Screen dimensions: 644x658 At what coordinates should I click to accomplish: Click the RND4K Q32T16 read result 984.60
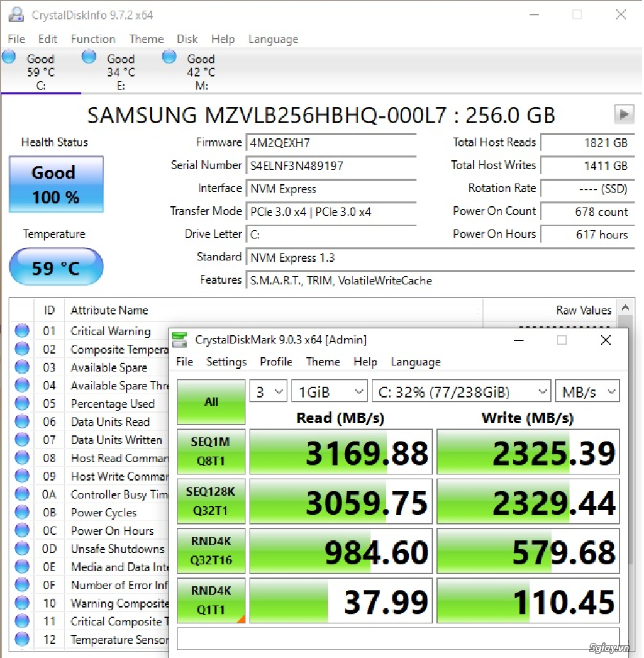[341, 551]
